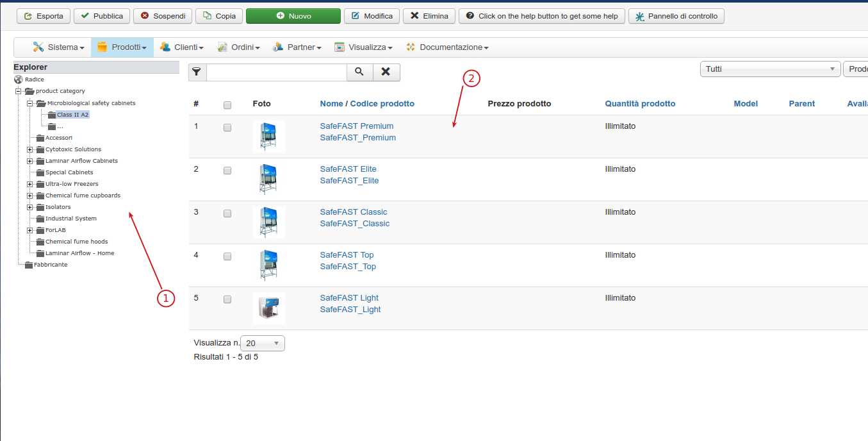Click the Sistema wrench icon
868x441 pixels.
(x=38, y=47)
